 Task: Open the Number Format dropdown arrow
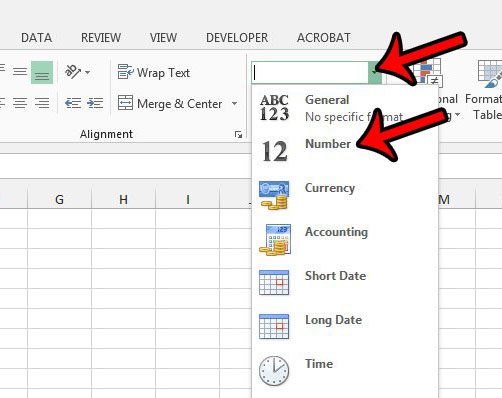point(375,73)
